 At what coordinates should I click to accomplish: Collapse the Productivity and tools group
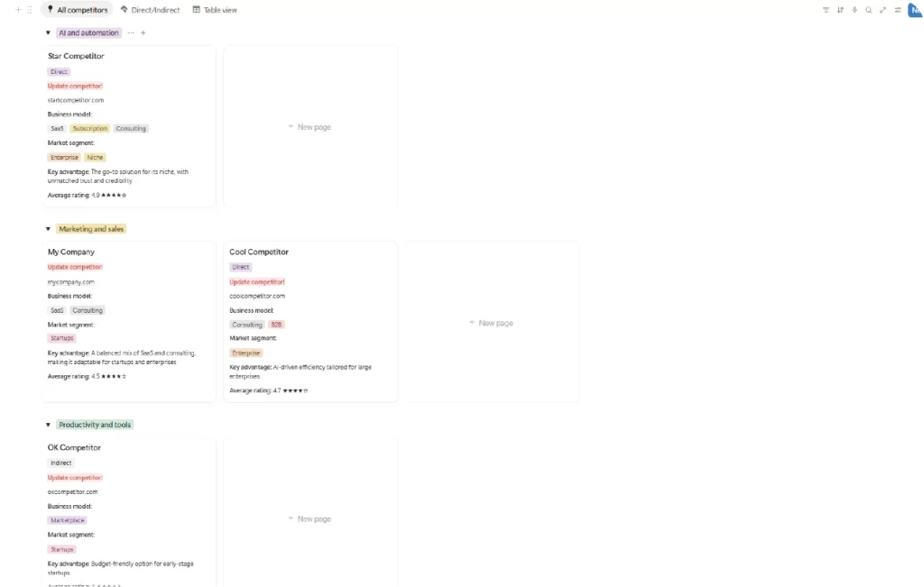pos(48,425)
